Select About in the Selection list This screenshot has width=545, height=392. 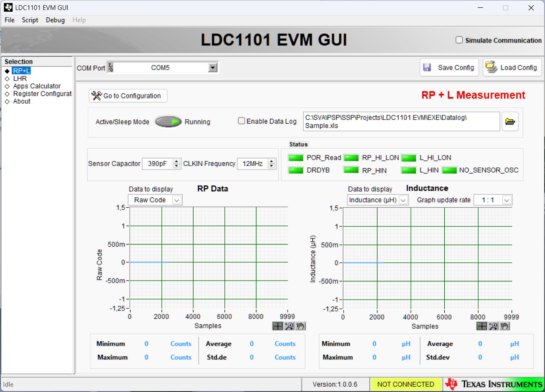[22, 101]
